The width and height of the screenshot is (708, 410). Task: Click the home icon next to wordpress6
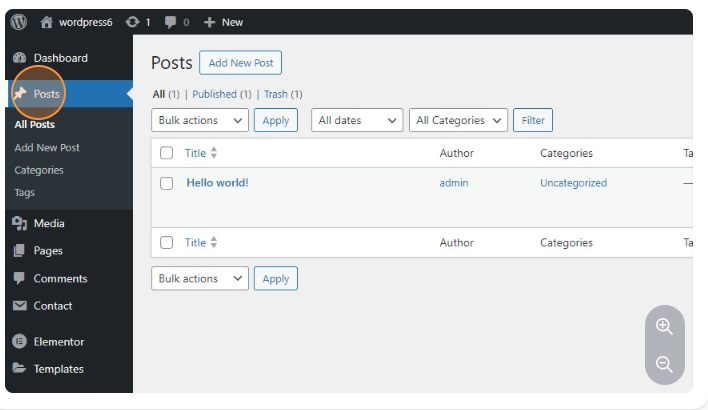(x=46, y=21)
